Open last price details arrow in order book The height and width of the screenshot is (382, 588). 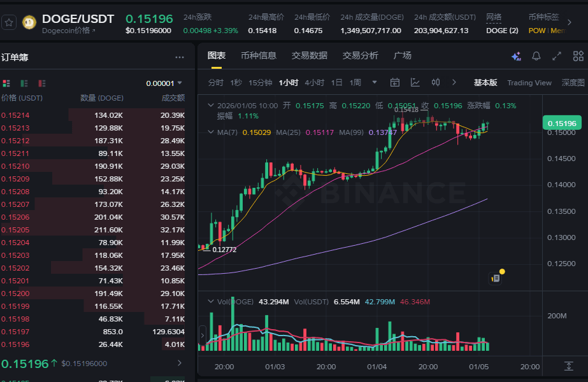[180, 363]
